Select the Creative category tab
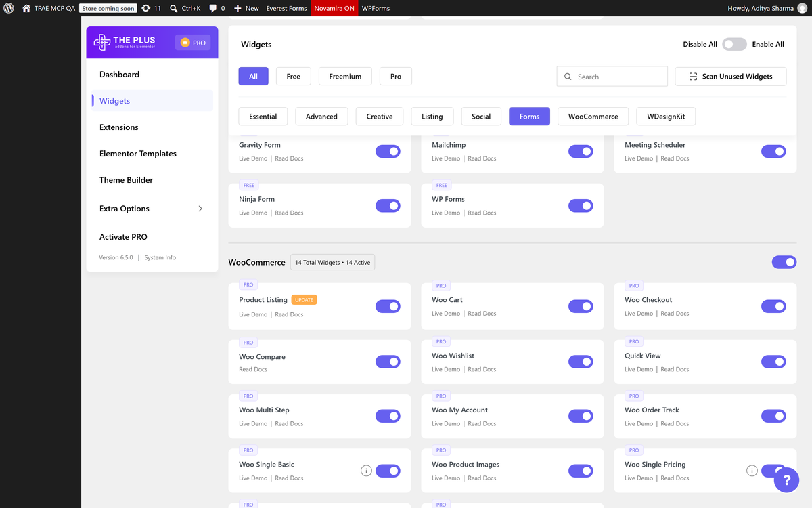 click(x=380, y=117)
